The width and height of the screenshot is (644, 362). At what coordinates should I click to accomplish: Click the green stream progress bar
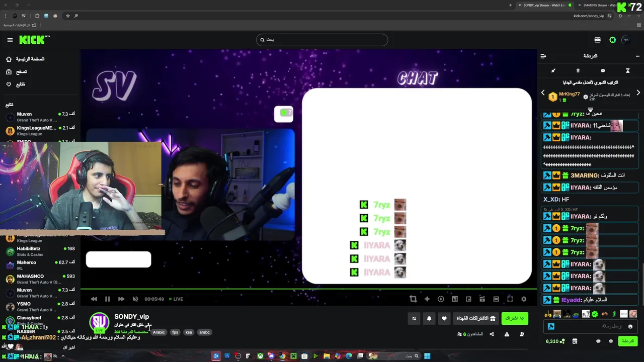tap(308, 289)
